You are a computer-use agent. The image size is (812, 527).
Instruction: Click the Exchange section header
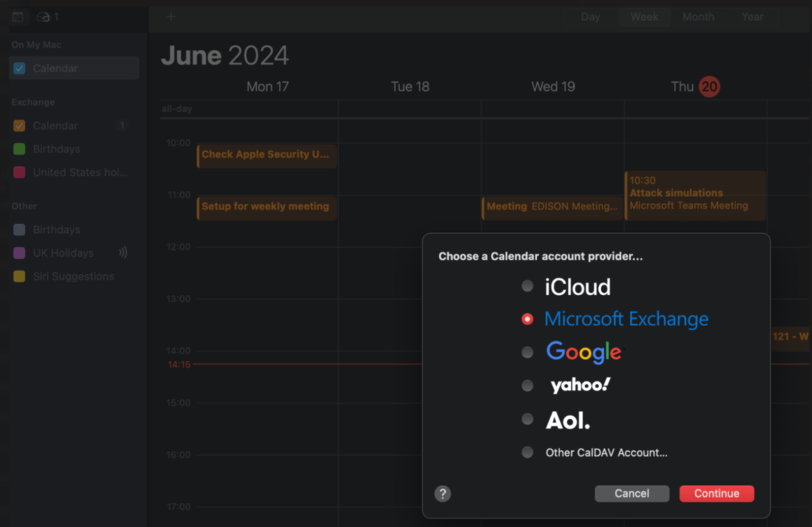pos(33,102)
